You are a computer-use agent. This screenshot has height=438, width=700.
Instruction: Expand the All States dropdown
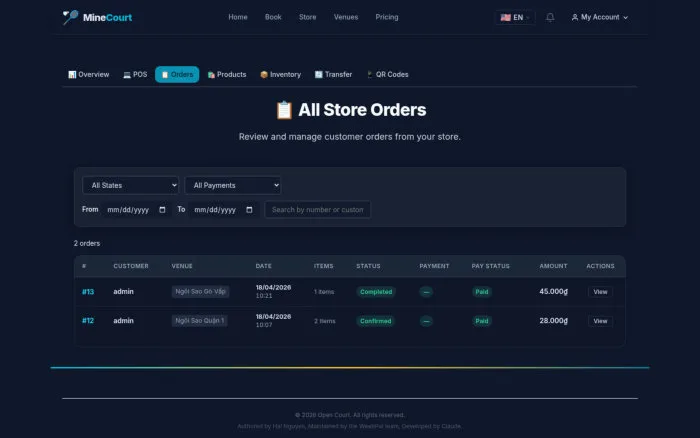[x=130, y=185]
